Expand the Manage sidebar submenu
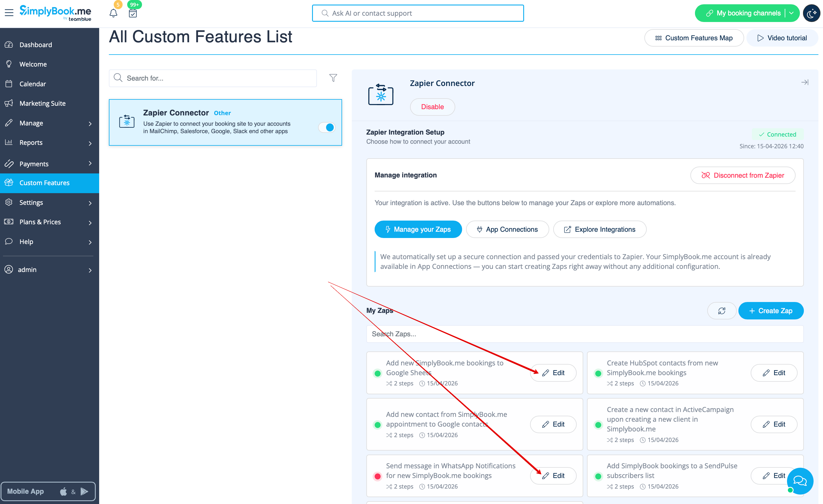The height and width of the screenshot is (504, 823). [90, 123]
